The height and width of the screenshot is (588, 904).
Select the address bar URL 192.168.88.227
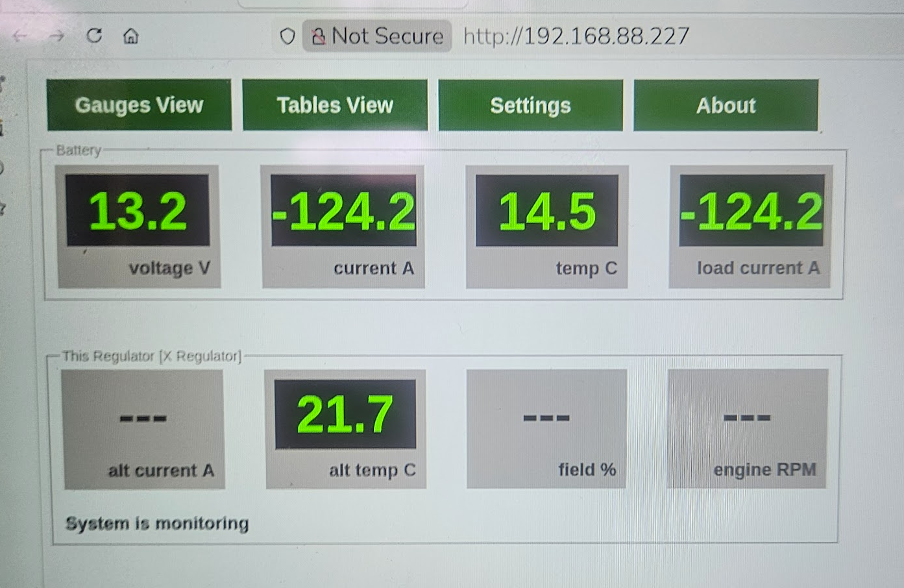point(576,36)
